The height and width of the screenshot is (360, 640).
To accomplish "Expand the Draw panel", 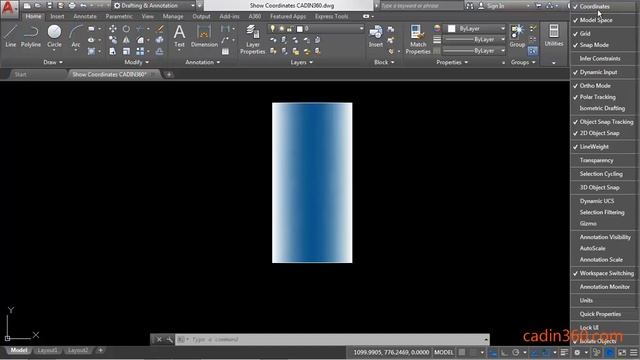I will 53,62.
